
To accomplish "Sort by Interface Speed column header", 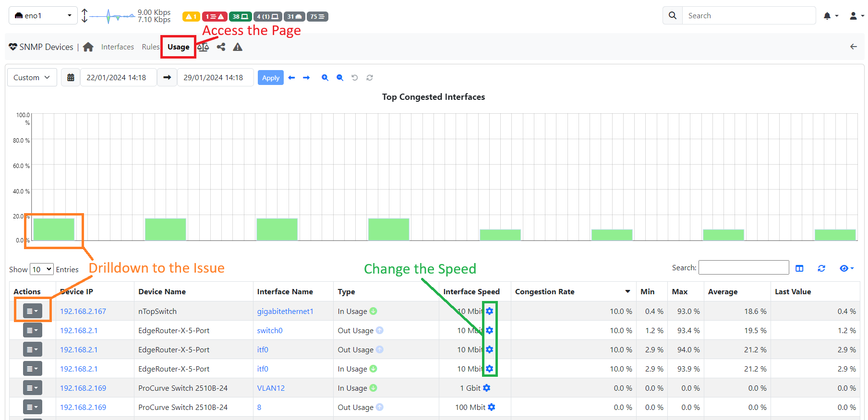I will tap(475, 291).
